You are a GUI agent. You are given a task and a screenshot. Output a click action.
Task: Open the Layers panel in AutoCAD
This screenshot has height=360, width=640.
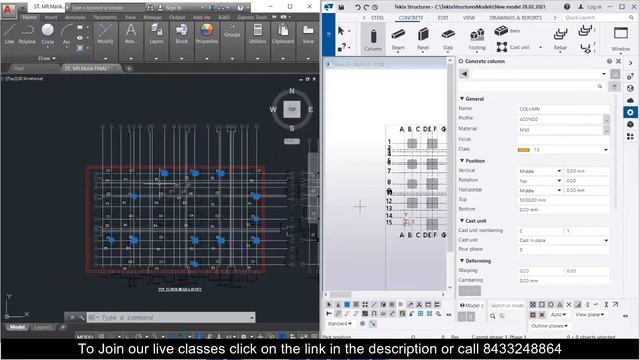[156, 34]
